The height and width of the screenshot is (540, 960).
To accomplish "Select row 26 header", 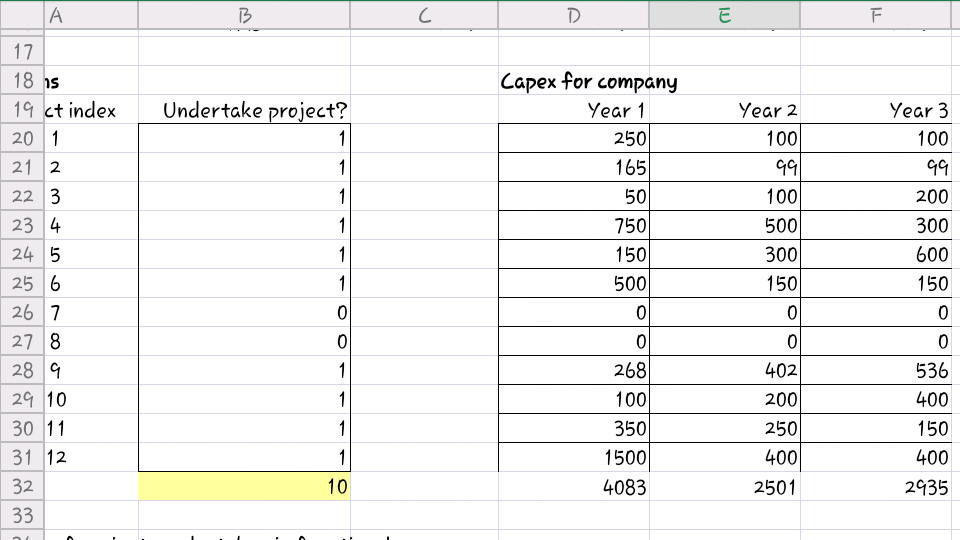I will click(x=22, y=312).
